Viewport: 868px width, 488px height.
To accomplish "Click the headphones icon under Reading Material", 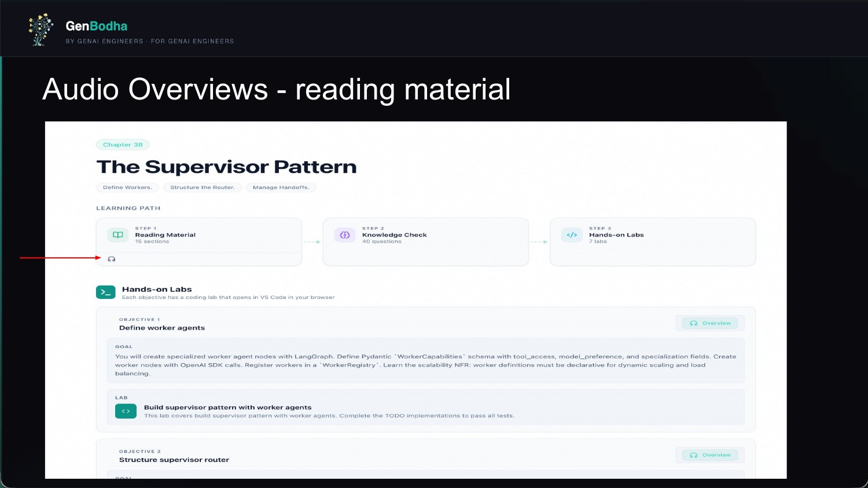I will click(112, 259).
